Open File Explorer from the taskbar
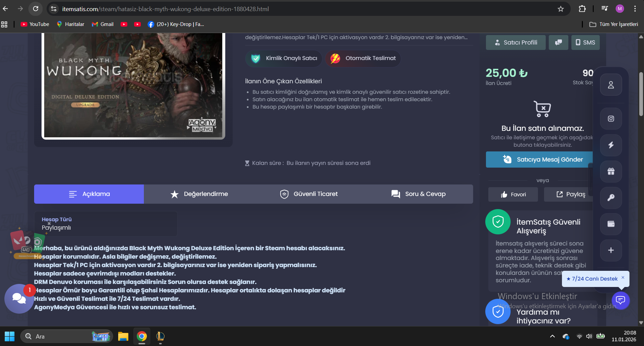 123,336
